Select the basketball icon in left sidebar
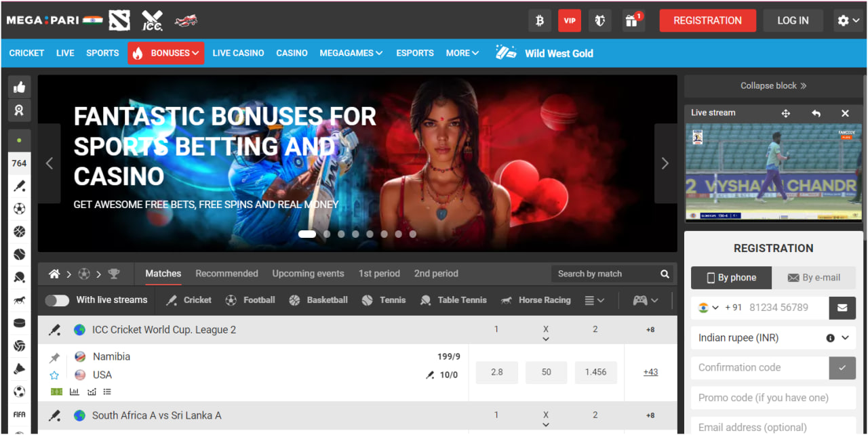This screenshot has width=868, height=435. 19,232
